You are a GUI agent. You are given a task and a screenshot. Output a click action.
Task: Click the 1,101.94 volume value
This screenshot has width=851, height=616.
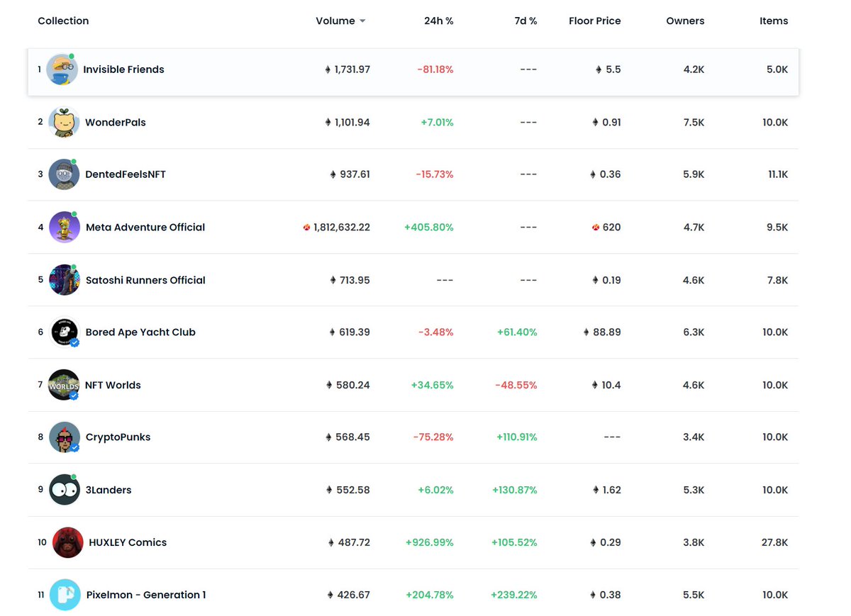coord(352,122)
